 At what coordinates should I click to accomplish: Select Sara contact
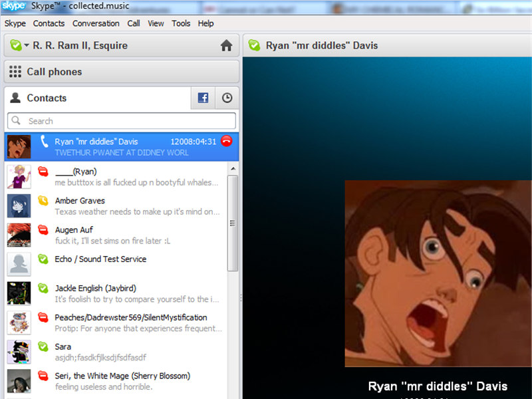pos(116,352)
